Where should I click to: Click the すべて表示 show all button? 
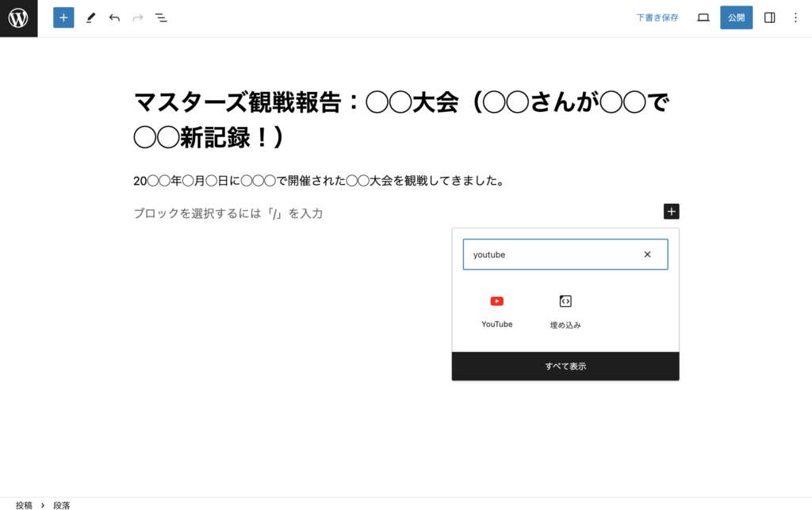coord(565,366)
